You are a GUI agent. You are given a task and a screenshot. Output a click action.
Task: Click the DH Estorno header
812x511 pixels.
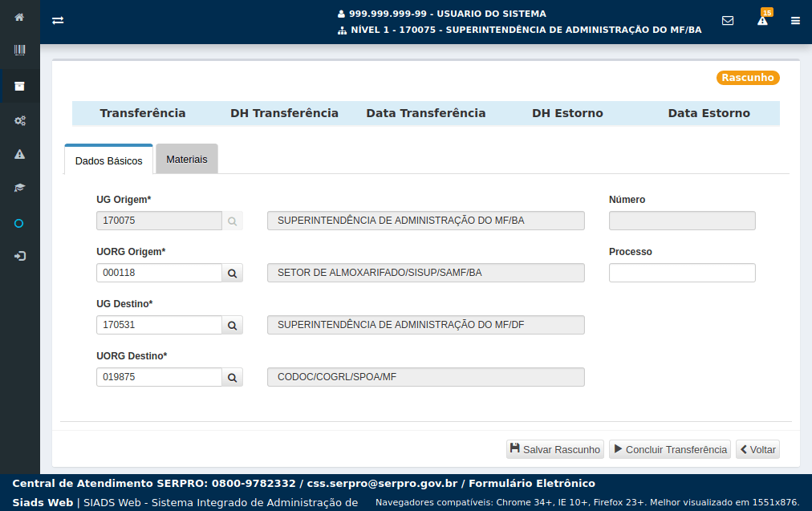(567, 113)
